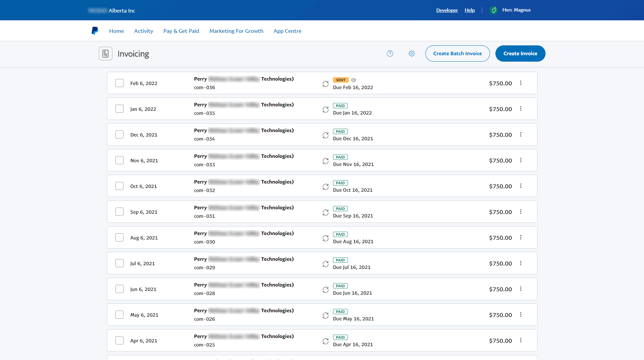Viewport: 644px width, 360px height.
Task: Click recurring icon for invoice com-026
Action: coord(326,315)
